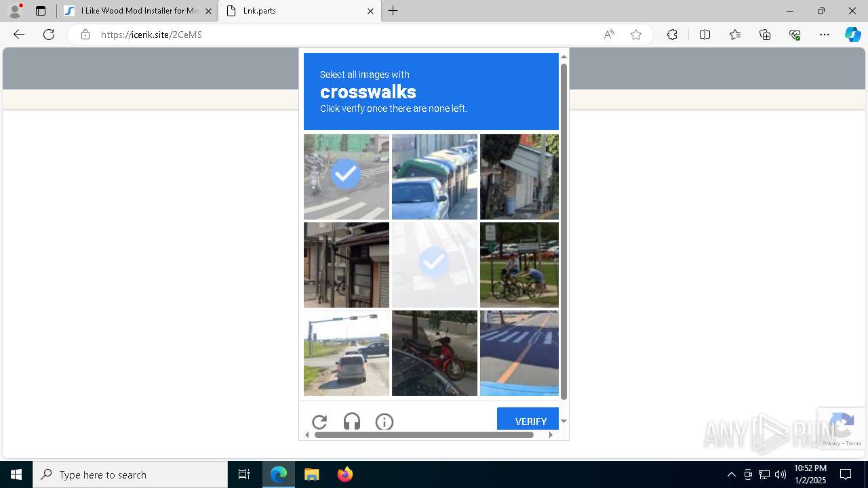
Task: Open Settings and more menu
Action: [825, 35]
